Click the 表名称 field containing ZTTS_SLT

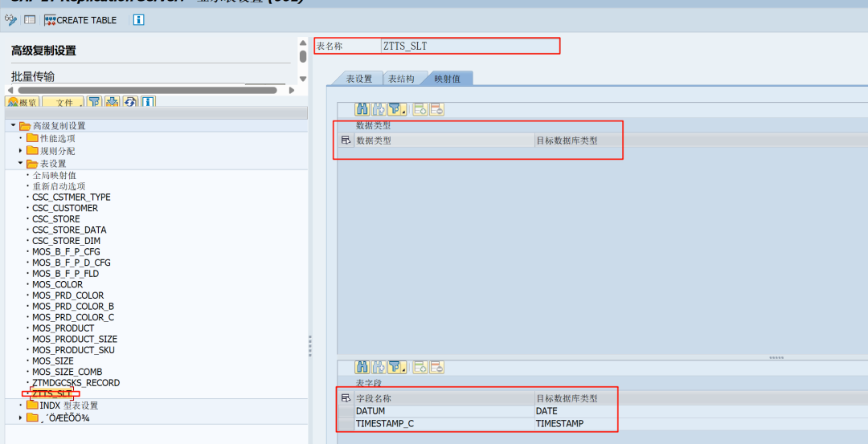point(470,46)
